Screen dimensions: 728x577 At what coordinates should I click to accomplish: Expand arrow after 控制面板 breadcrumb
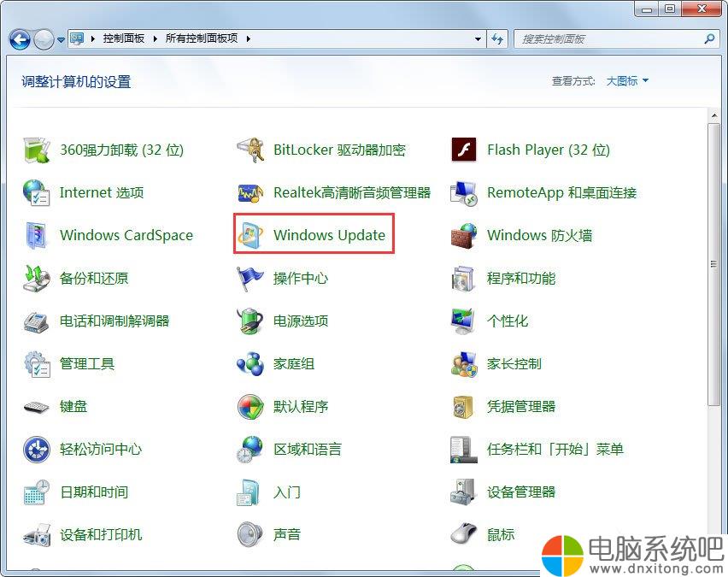[155, 38]
